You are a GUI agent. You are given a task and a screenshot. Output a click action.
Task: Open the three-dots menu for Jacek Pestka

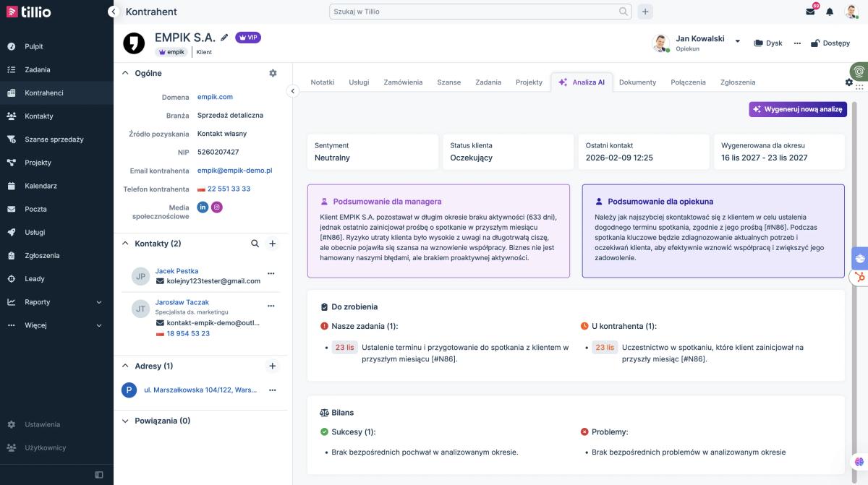271,273
